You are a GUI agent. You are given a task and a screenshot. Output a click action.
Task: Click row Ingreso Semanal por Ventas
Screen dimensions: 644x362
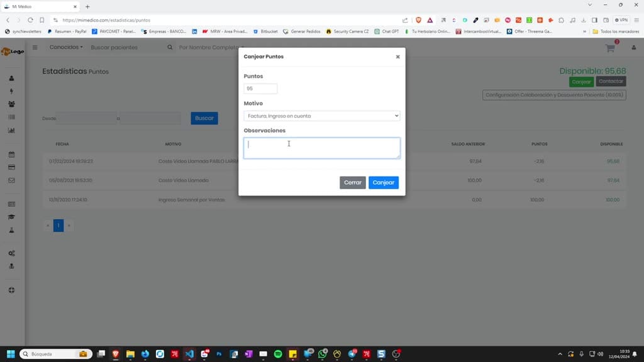pyautogui.click(x=334, y=200)
